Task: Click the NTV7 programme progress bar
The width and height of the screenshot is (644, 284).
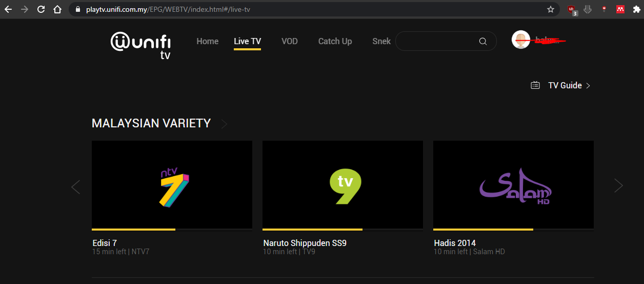Action: (172, 229)
